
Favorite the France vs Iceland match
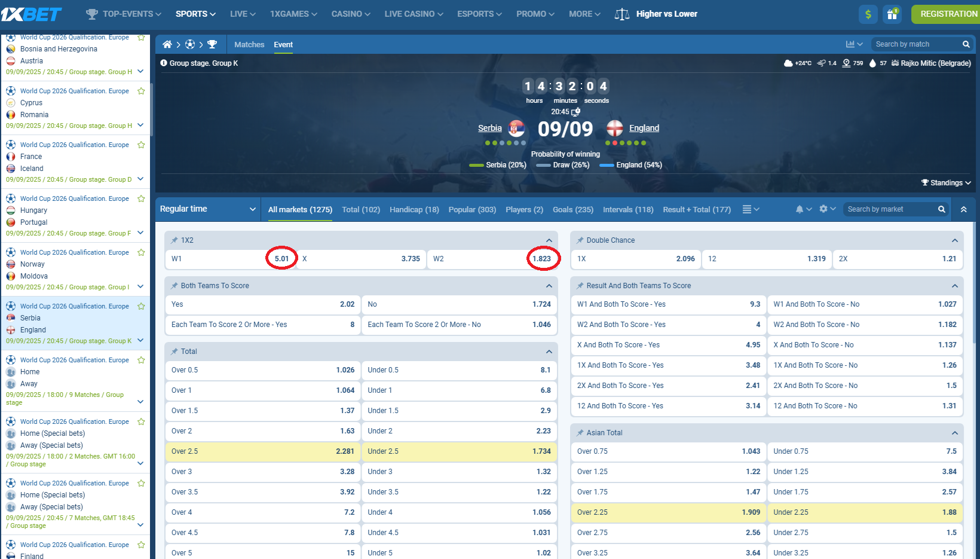coord(141,145)
